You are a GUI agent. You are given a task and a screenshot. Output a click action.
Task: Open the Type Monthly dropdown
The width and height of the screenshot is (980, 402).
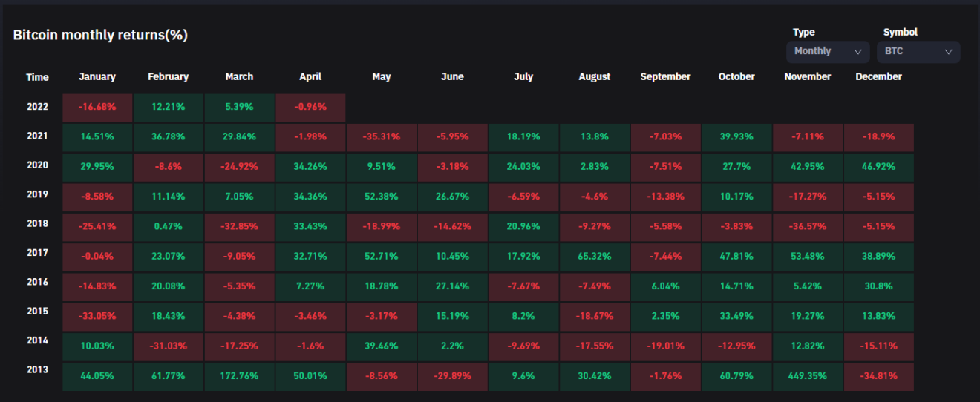[827, 52]
